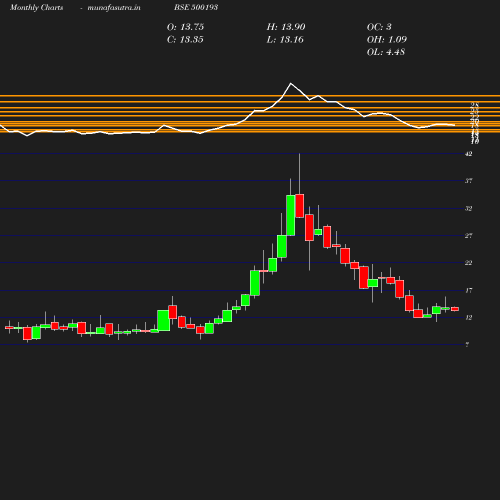
Task: Click the 'OH: 1.09' reading
Action: (387, 40)
